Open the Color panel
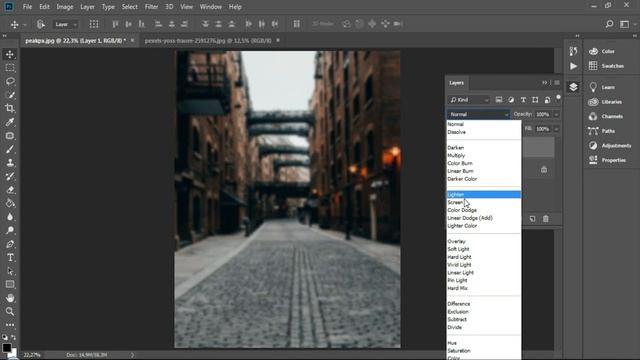This screenshot has height=360, width=640. tap(602, 51)
